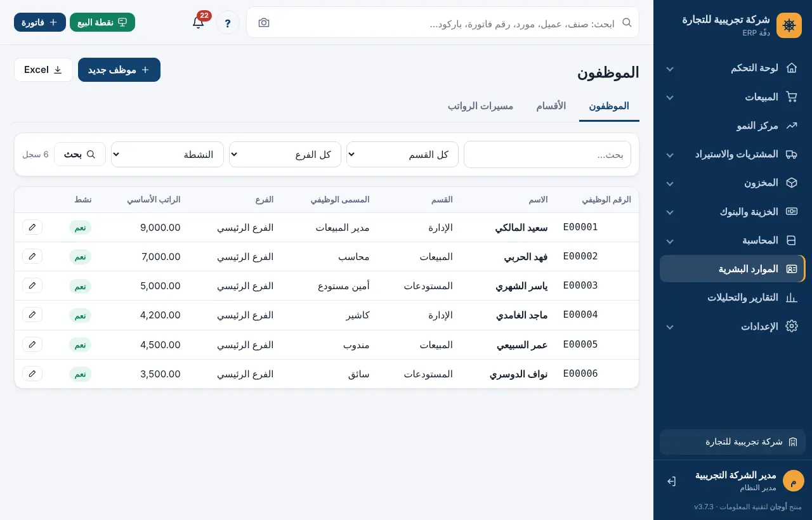Click the user avatar م in sidebar
This screenshot has height=520, width=812.
793,481
